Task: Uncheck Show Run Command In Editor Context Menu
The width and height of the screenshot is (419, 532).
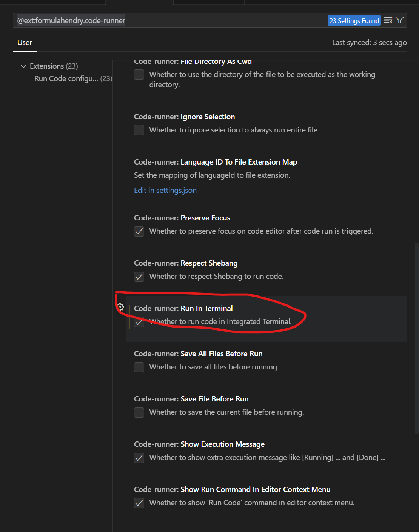Action: (139, 503)
